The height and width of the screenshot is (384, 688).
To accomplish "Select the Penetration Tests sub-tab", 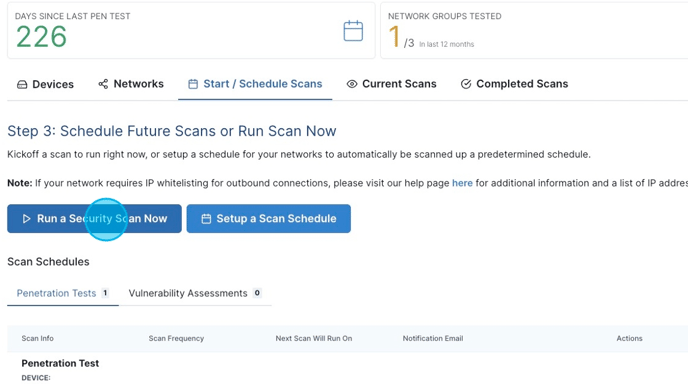I will (63, 293).
